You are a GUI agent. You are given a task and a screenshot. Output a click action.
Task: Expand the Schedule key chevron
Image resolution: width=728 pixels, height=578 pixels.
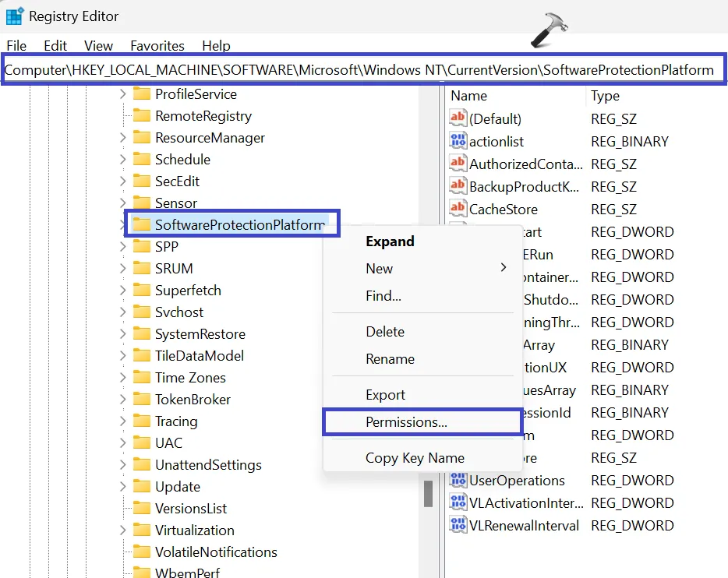(x=122, y=160)
